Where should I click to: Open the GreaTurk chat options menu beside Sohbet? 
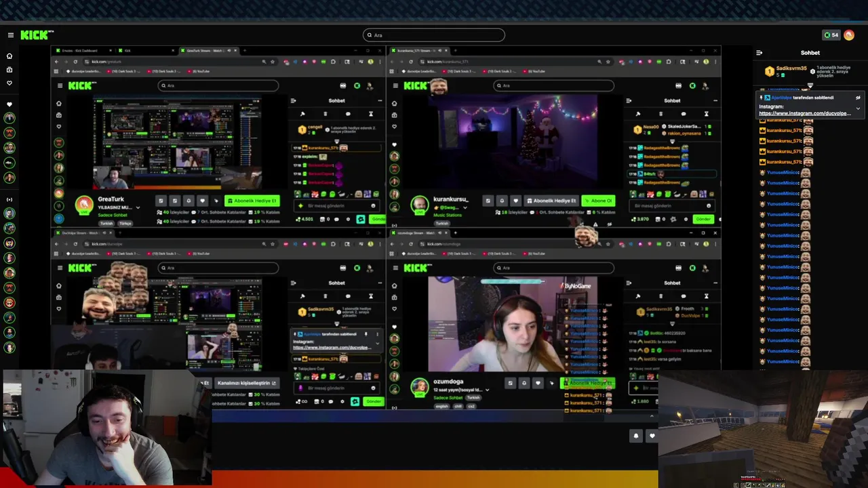(x=380, y=101)
